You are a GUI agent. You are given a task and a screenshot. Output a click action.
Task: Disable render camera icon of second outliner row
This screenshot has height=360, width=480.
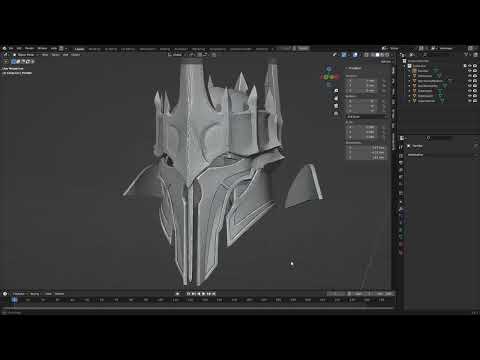coord(475,71)
